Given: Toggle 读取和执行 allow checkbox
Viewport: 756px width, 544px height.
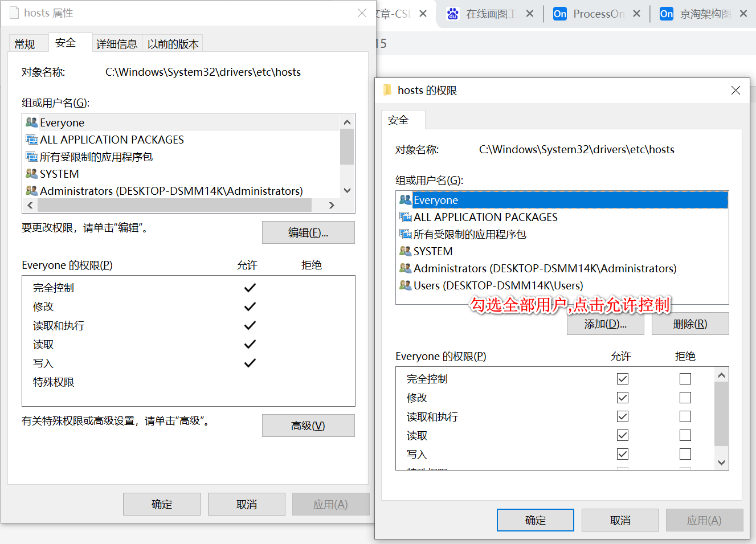Looking at the screenshot, I should coord(623,416).
